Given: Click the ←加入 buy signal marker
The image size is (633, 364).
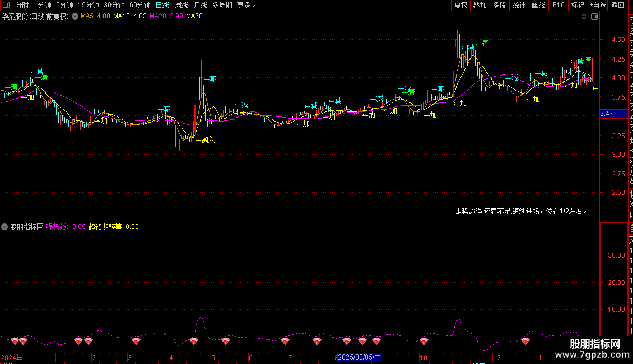Looking at the screenshot, I should pos(204,139).
